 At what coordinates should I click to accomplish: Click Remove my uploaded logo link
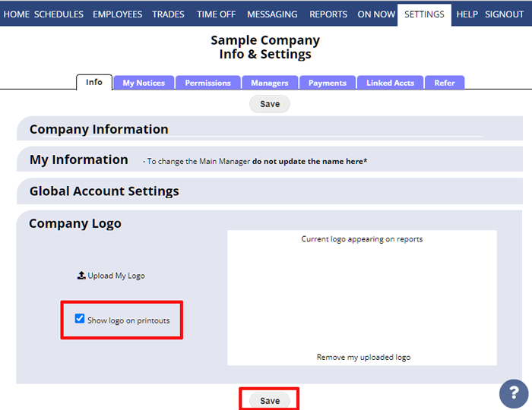(x=363, y=357)
